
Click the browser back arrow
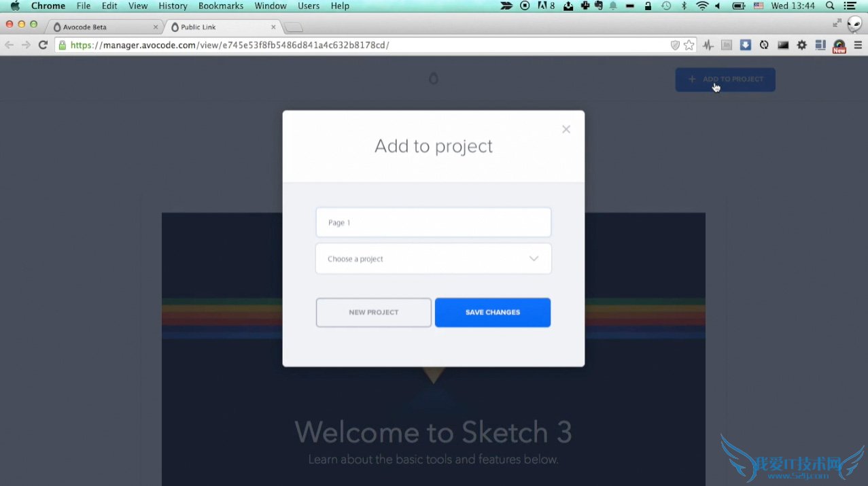pos(9,45)
